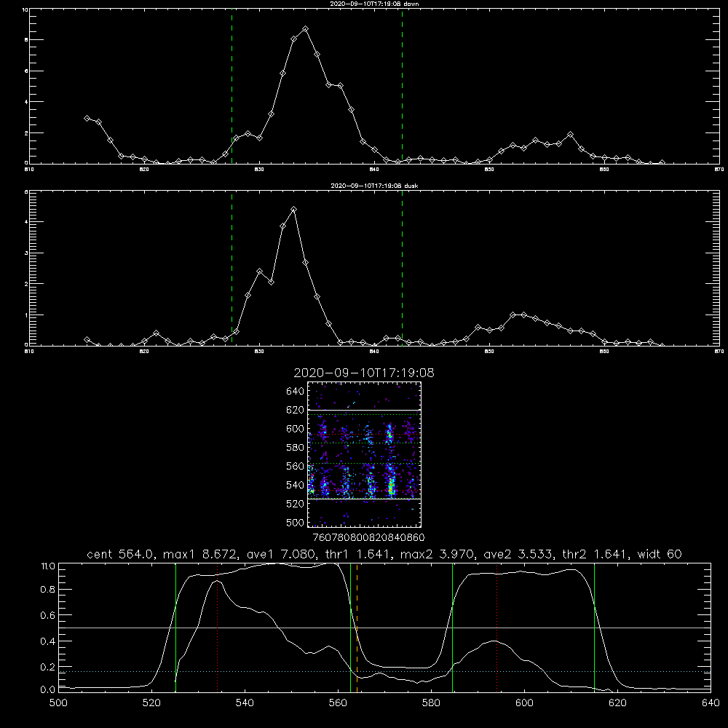Screen dimensions: 728x728
Task: Click the left green dashed line in the dawn plot
Action: (x=232, y=87)
